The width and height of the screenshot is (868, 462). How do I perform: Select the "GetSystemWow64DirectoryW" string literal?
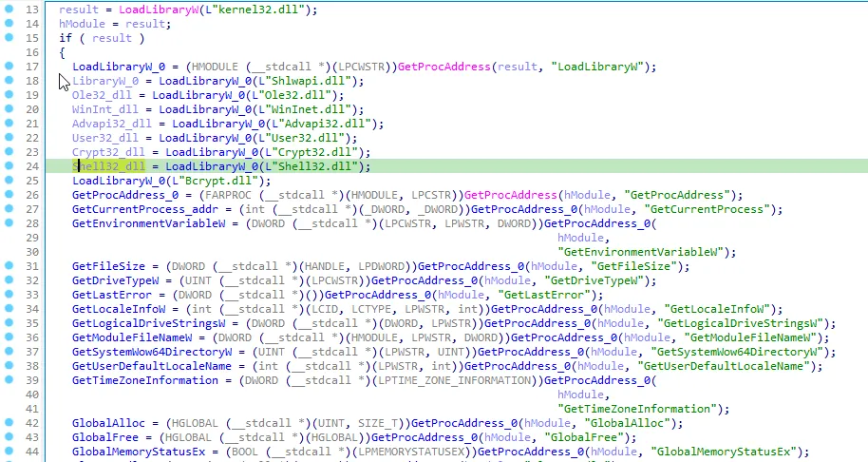tap(737, 352)
